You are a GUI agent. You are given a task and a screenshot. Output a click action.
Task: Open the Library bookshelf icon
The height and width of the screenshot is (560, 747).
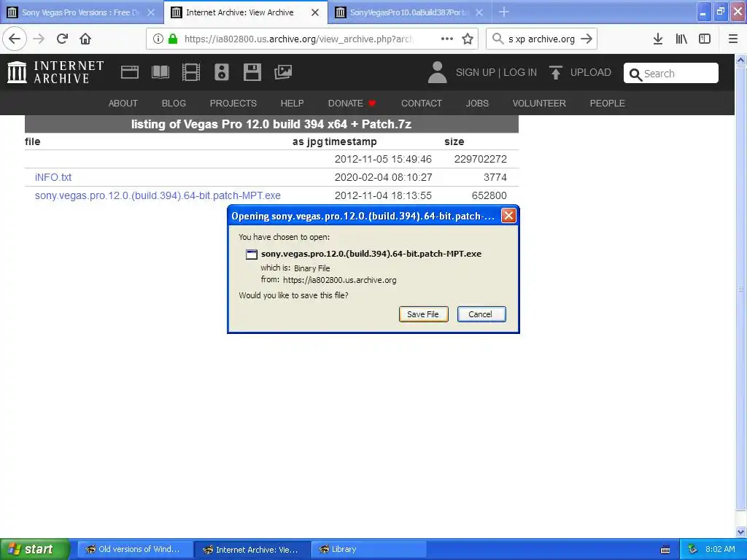[x=681, y=39]
